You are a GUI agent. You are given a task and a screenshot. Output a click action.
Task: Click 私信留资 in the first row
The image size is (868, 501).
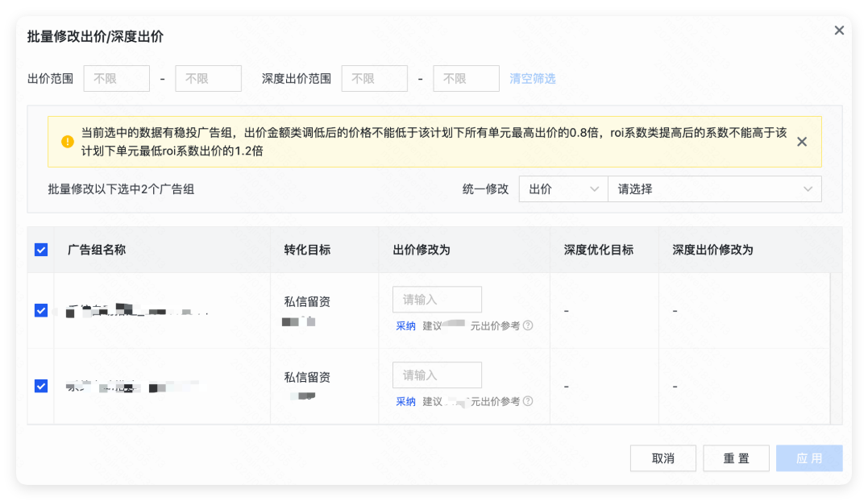tap(307, 302)
